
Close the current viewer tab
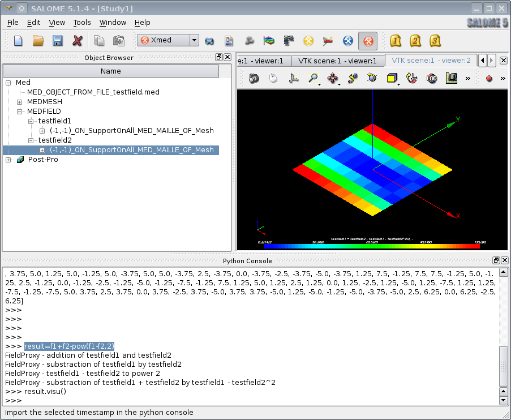(504, 61)
